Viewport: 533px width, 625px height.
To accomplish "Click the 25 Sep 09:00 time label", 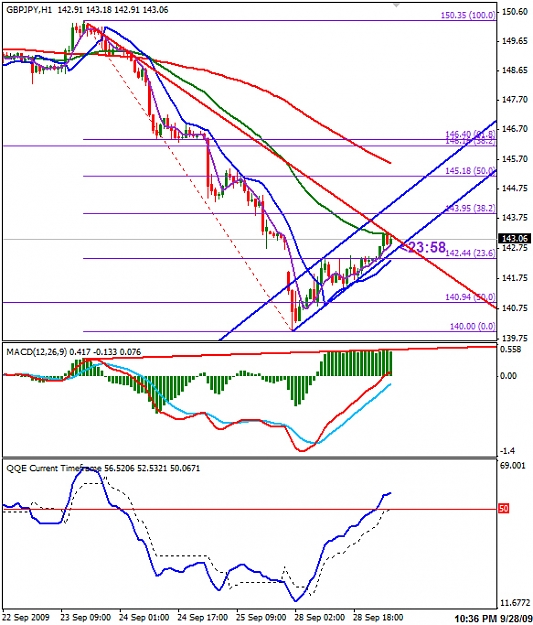I will (x=262, y=617).
